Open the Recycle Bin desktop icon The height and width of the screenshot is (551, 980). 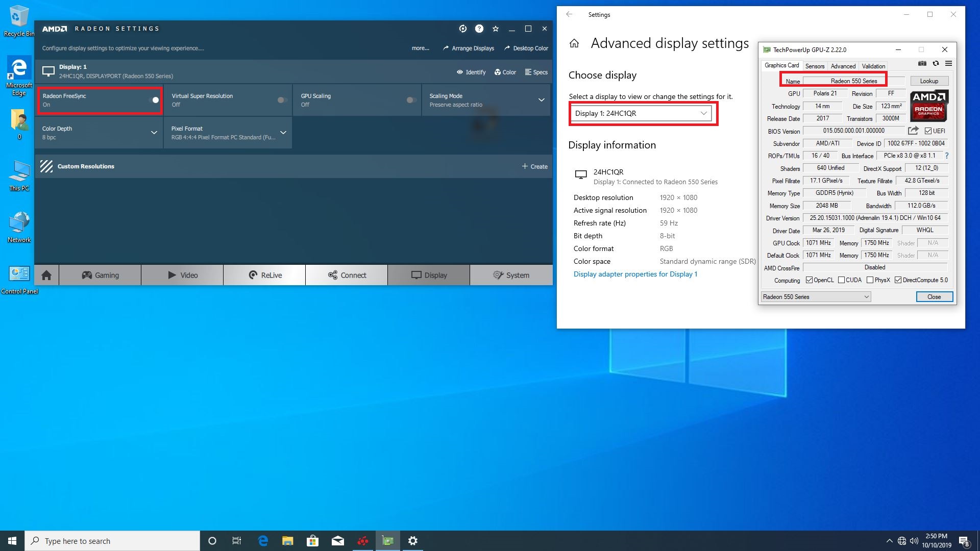[x=19, y=21]
